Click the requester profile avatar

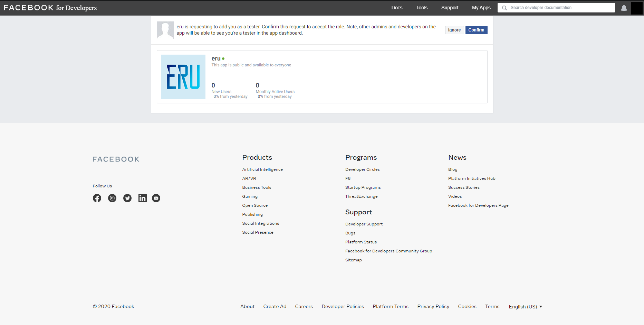(165, 30)
